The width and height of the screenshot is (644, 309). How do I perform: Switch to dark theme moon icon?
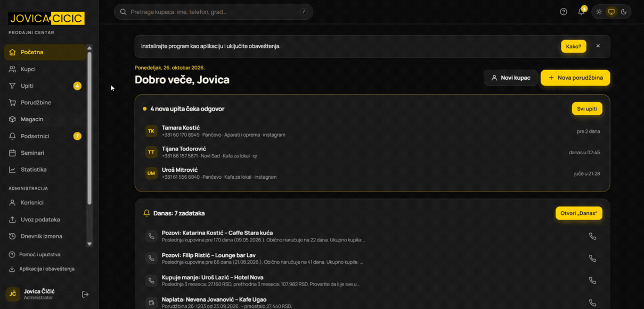[x=623, y=12]
